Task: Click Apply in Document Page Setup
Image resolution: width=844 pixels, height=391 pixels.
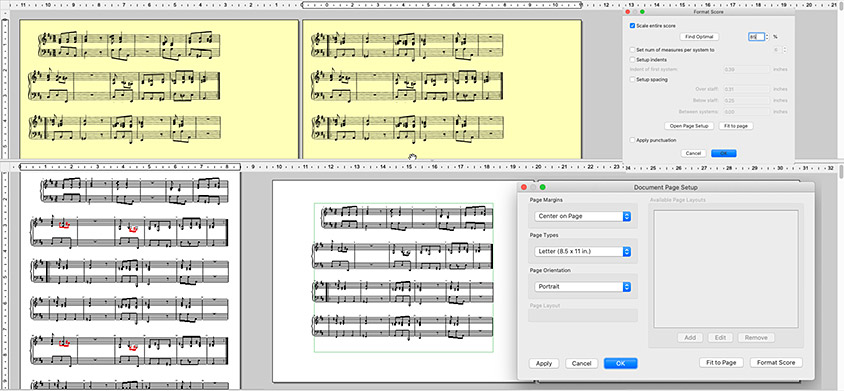Action: 544,364
